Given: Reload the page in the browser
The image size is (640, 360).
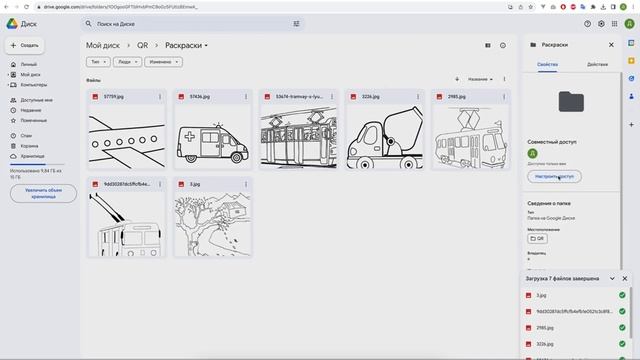Looking at the screenshot, I should tap(27, 7).
